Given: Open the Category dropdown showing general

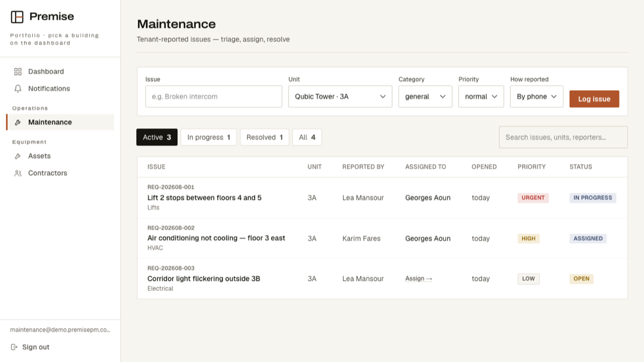Looking at the screenshot, I should tap(425, 97).
